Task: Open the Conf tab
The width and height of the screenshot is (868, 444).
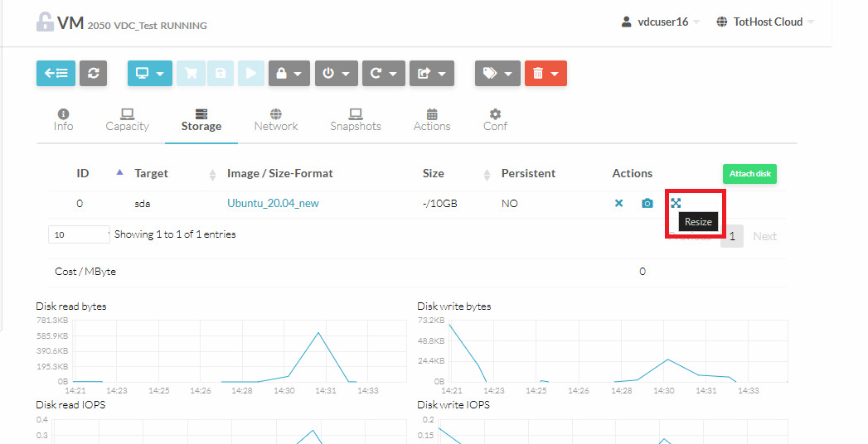Action: 495,120
